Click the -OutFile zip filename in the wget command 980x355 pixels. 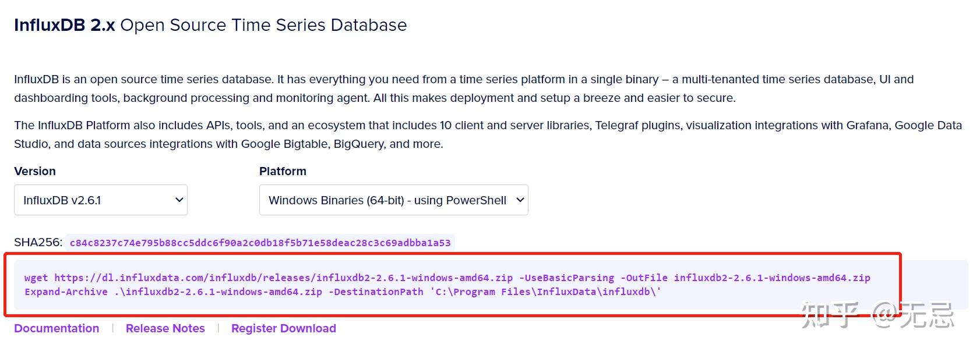[x=772, y=278]
